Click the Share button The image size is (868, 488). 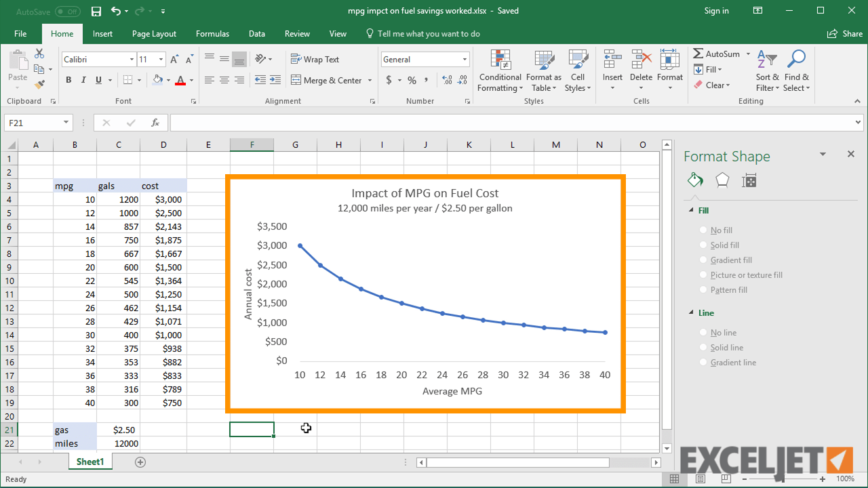[x=844, y=33]
